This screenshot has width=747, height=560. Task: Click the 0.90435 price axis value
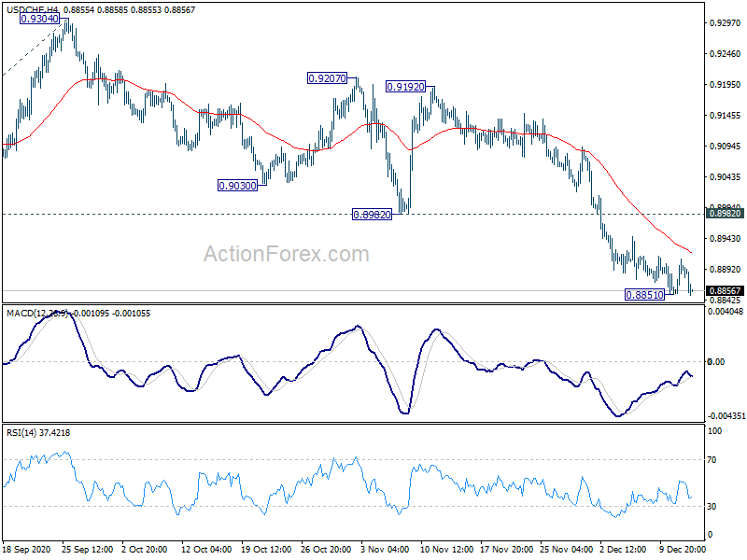tap(725, 176)
